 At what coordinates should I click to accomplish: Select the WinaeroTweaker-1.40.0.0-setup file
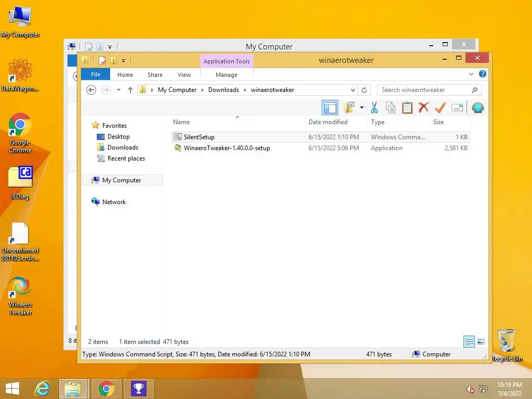point(321,148)
